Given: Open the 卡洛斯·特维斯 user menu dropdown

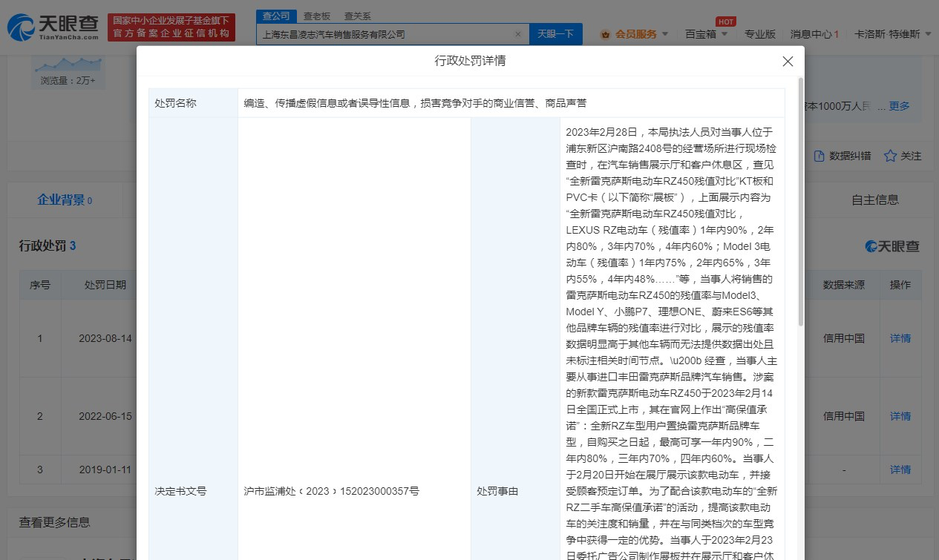Looking at the screenshot, I should tap(928, 34).
